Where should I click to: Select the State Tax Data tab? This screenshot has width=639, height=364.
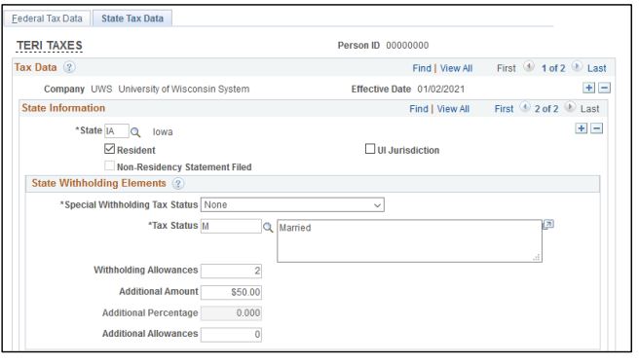click(132, 18)
